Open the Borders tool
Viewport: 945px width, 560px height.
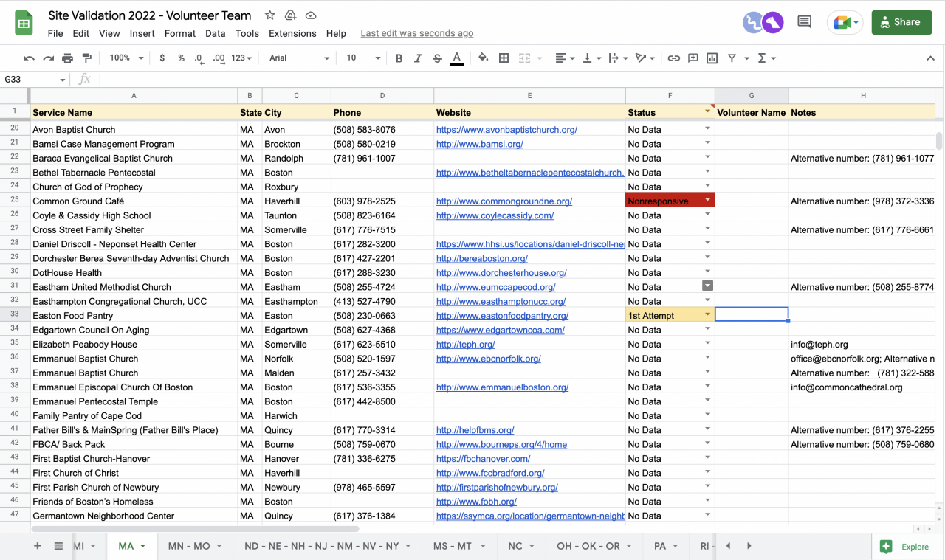pyautogui.click(x=504, y=58)
